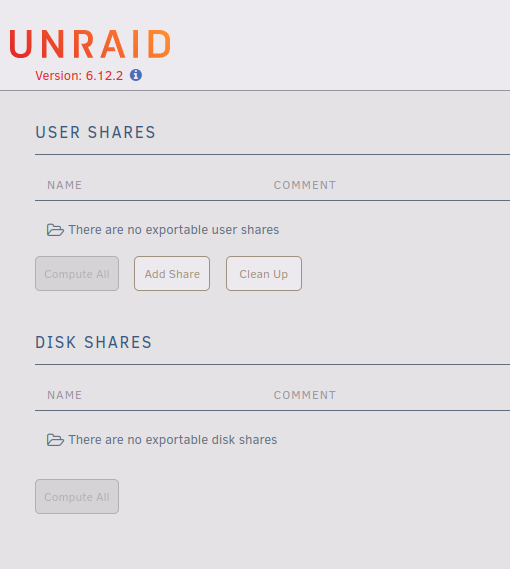Select the 'no exportable disk shares' message
The image size is (510, 569).
coord(173,440)
